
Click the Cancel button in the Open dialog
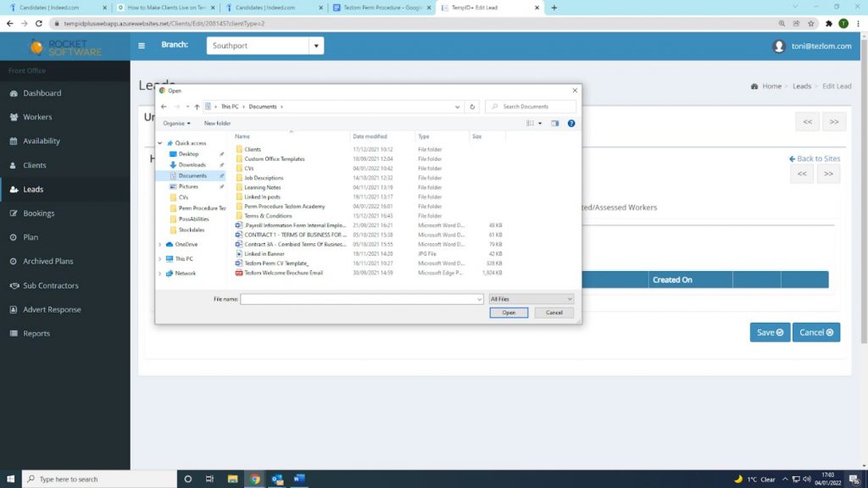(x=554, y=313)
